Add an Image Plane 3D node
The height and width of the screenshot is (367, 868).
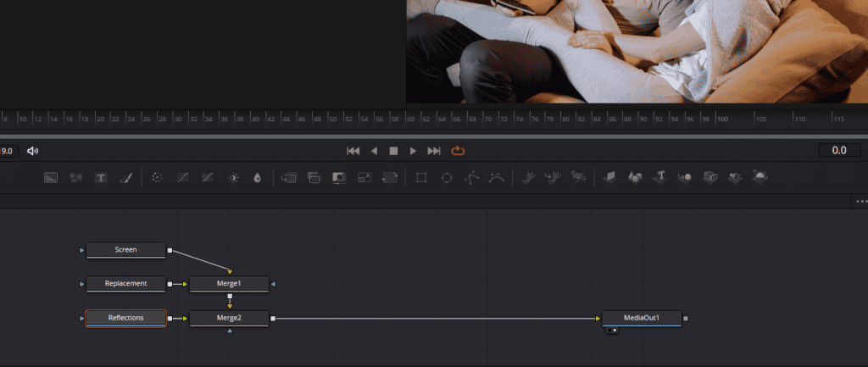609,177
